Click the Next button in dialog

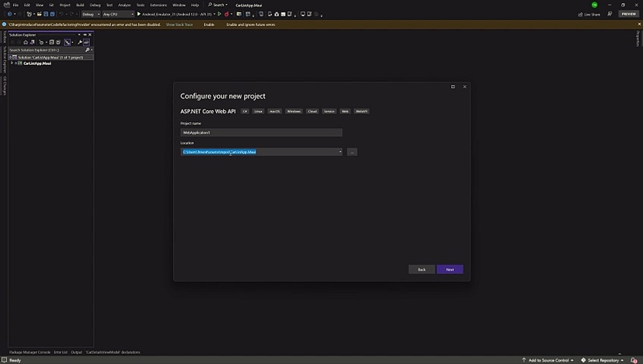450,269
